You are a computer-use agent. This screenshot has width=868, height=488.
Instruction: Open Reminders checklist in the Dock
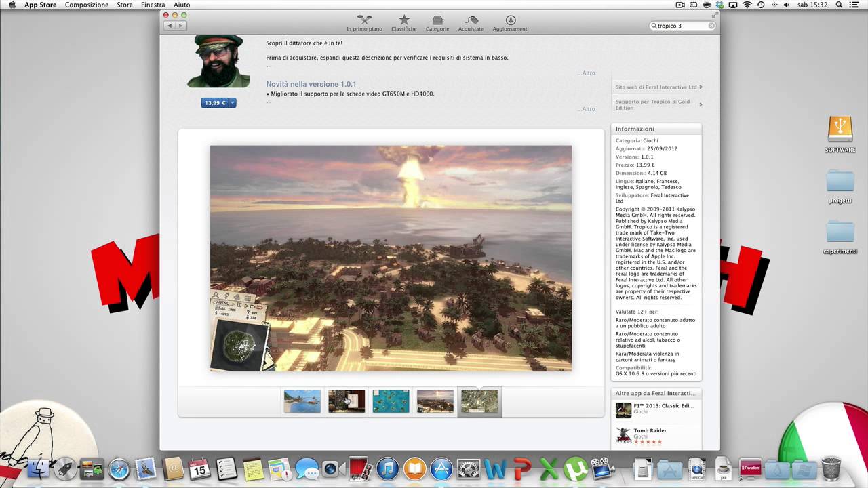tap(226, 468)
